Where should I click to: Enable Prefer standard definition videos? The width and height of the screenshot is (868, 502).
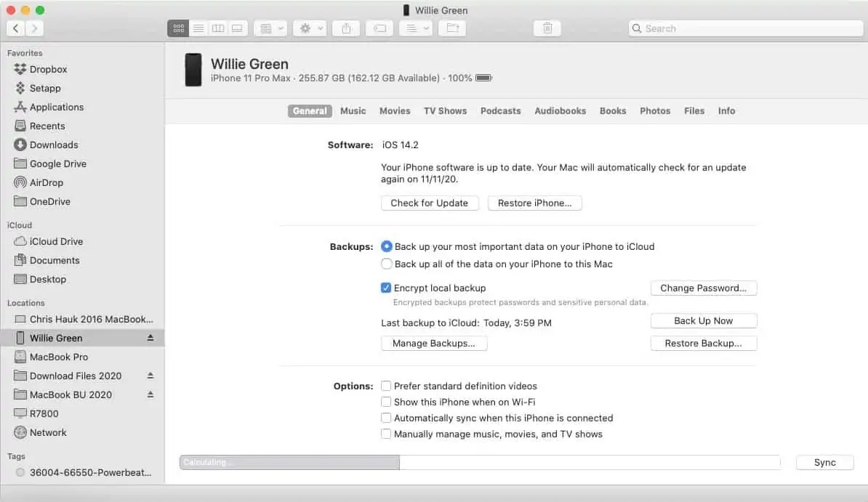[x=386, y=386]
